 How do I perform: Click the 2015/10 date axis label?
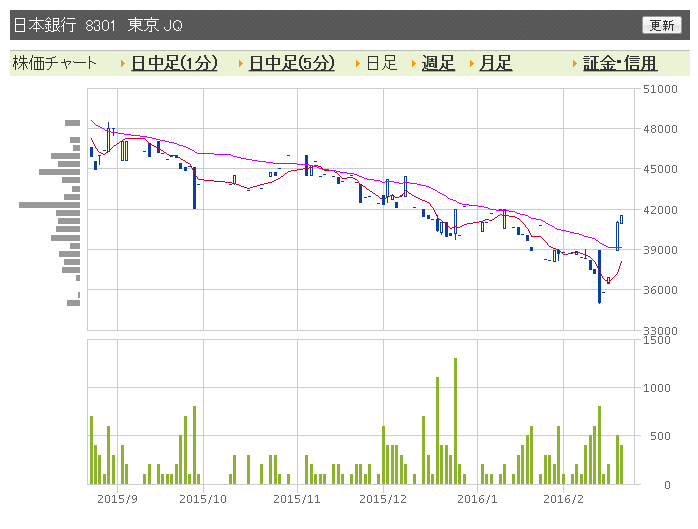click(x=203, y=499)
